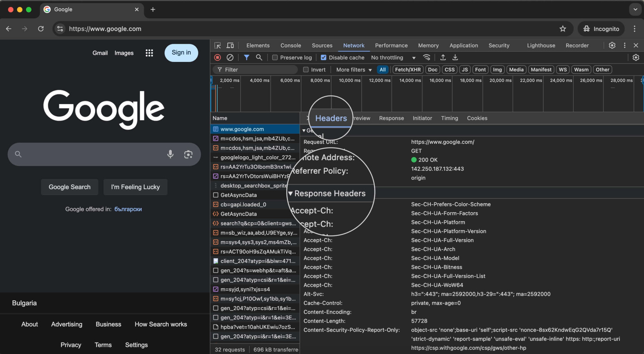
Task: Click the Incognito indicator button
Action: point(601,29)
